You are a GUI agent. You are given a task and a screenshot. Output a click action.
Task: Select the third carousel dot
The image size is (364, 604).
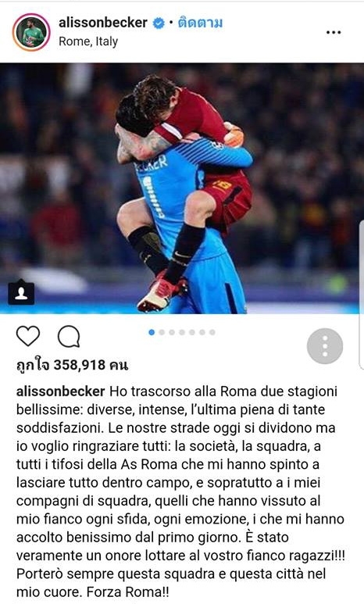pyautogui.click(x=172, y=332)
